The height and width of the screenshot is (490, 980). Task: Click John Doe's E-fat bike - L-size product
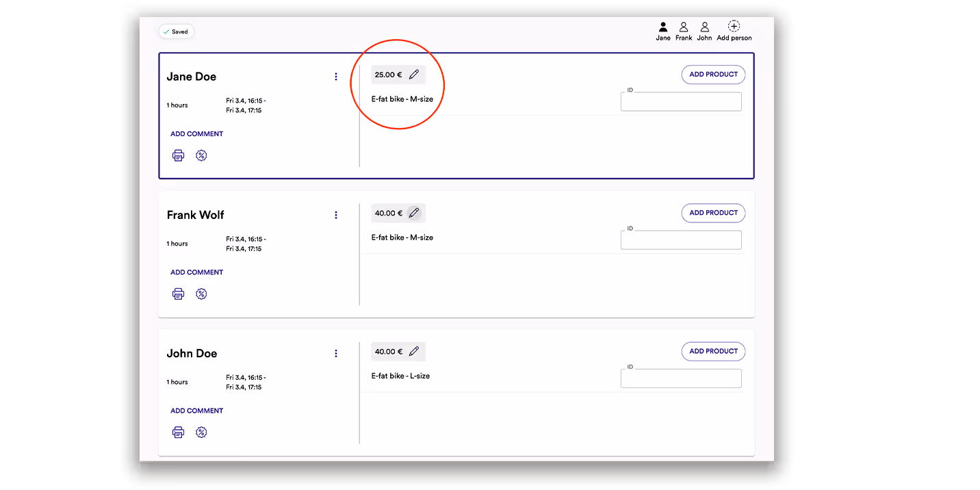[x=400, y=376]
